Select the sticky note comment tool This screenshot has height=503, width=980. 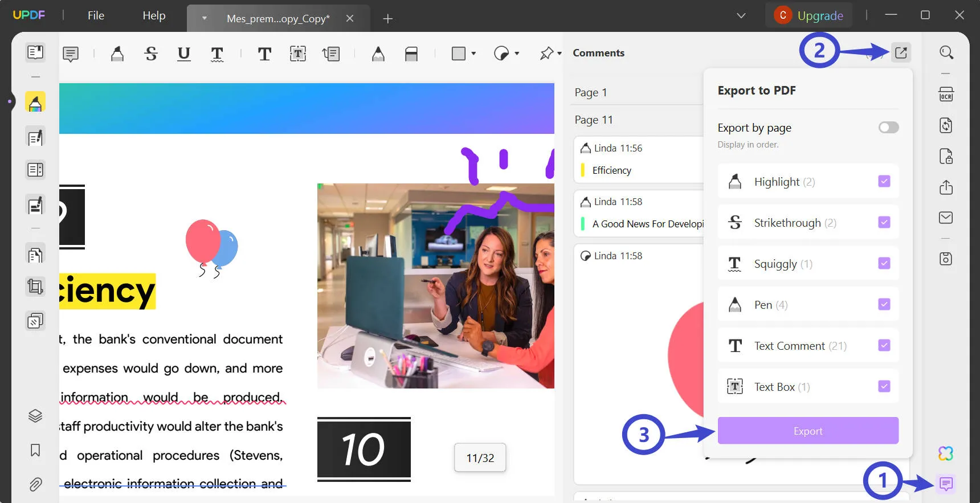point(71,54)
